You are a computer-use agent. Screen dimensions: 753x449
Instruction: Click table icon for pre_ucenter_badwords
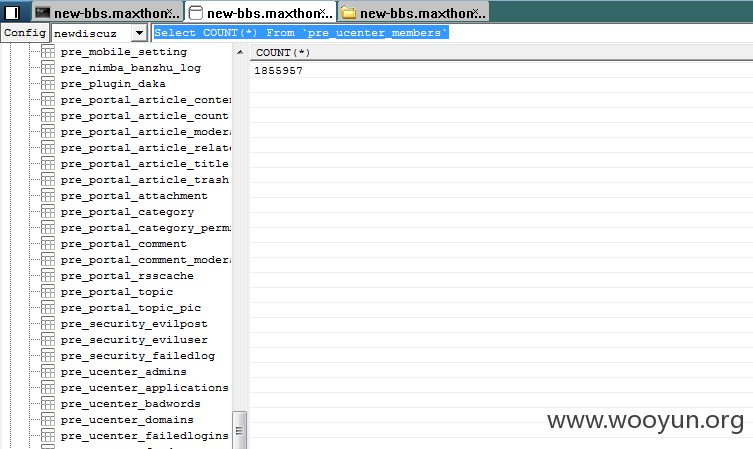coord(48,404)
